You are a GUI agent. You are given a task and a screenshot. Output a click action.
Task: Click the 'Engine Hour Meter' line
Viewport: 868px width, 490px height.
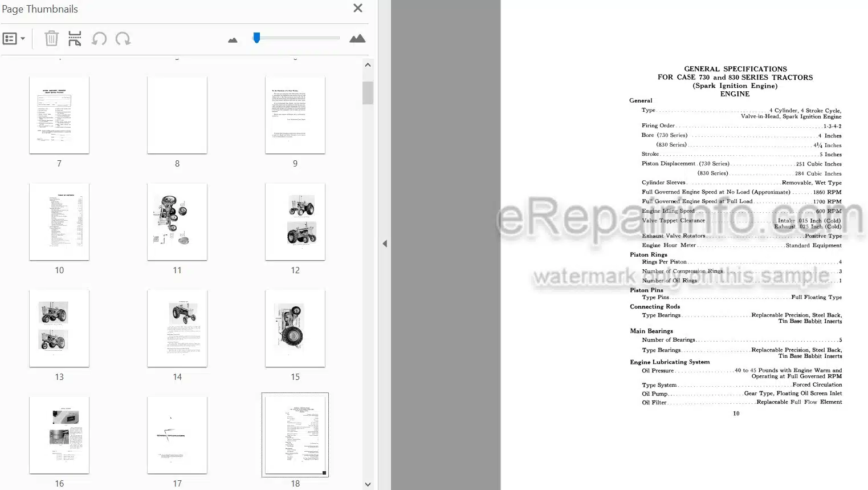[x=741, y=245]
